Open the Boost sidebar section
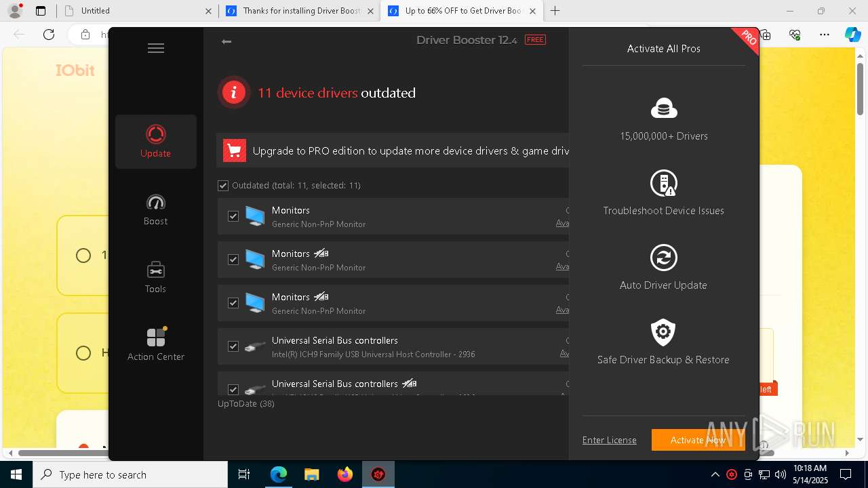868x488 pixels. coord(156,209)
